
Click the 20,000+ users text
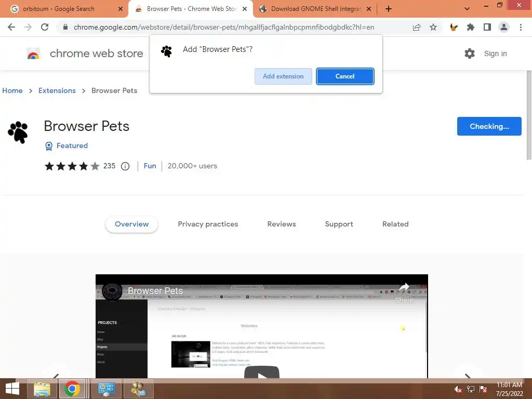pyautogui.click(x=192, y=166)
